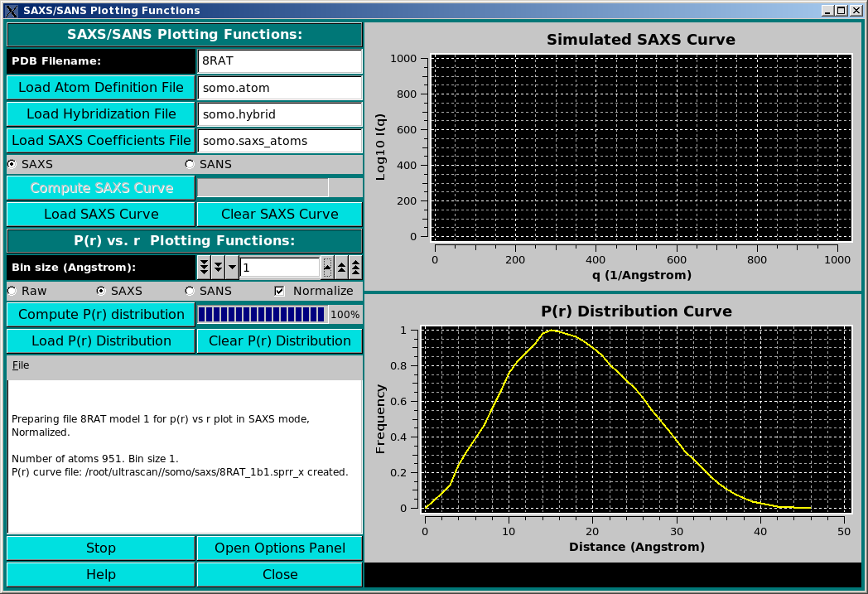Click the X application icon in title bar
The height and width of the screenshot is (594, 868).
pyautogui.click(x=9, y=10)
